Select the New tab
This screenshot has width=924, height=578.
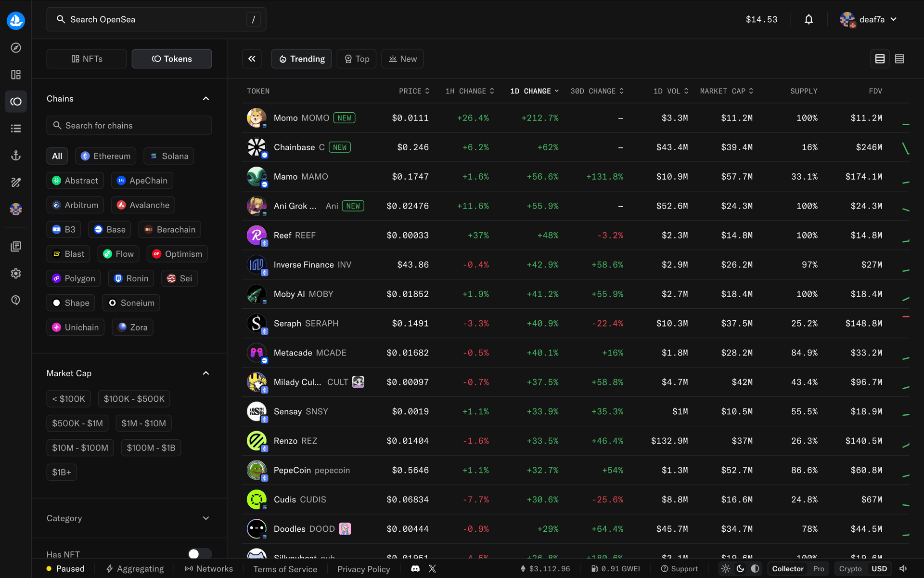402,59
